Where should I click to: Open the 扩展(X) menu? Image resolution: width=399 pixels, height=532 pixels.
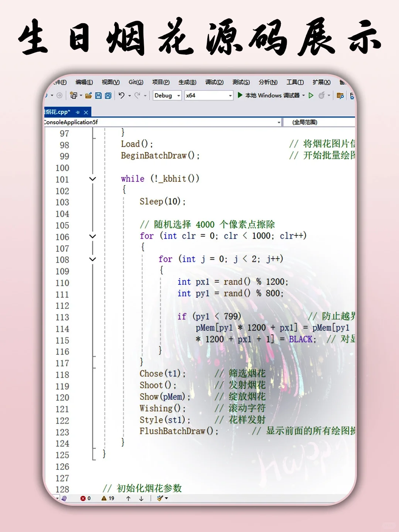[x=321, y=82]
